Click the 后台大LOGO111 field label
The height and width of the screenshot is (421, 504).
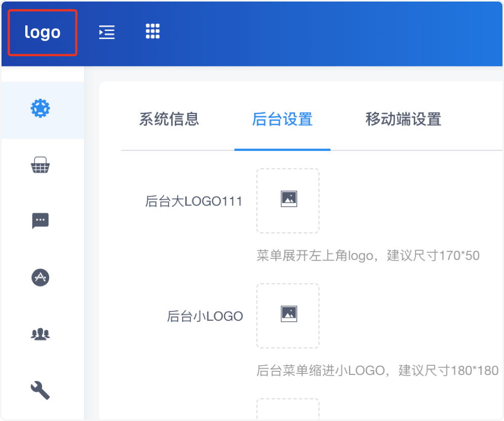click(194, 202)
